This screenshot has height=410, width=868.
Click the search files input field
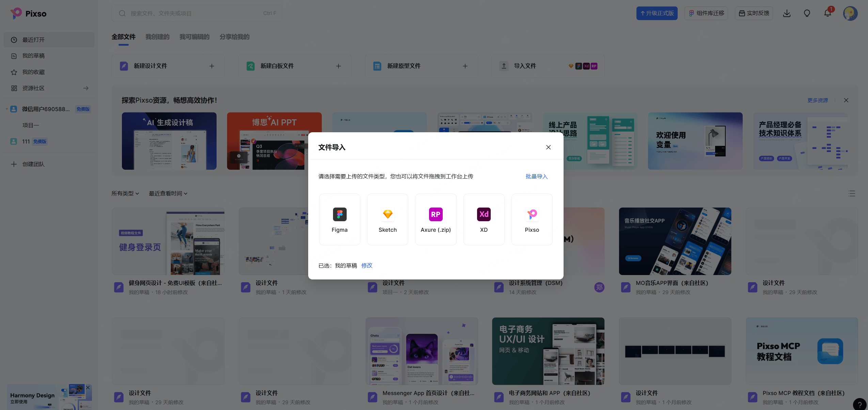196,13
